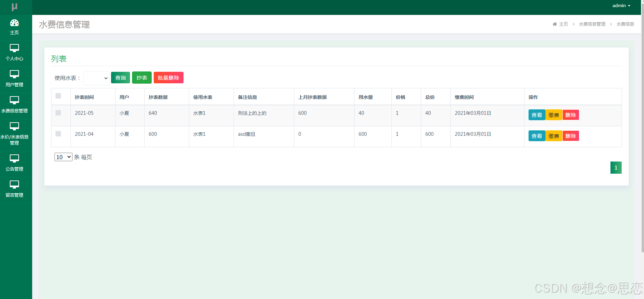Click 删除 for the 2021-05 row
This screenshot has height=299, width=644.
click(571, 115)
